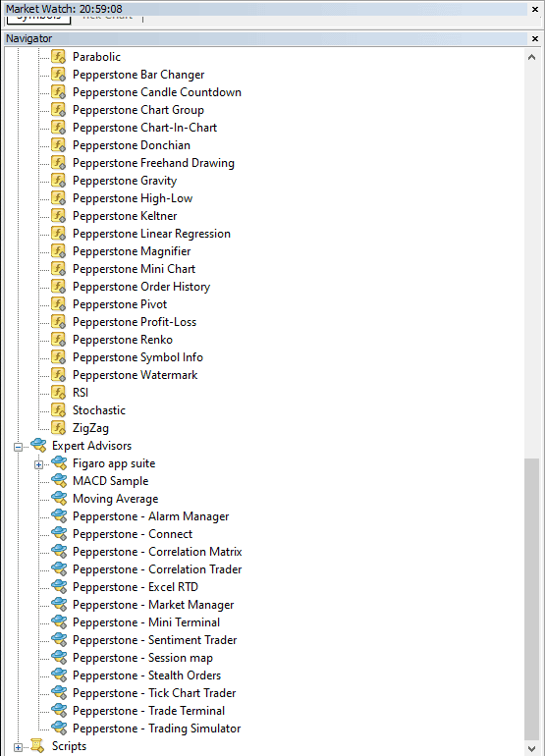The width and height of the screenshot is (545, 756).
Task: Select the MACD Sample expert advisor icon
Action: pyautogui.click(x=59, y=481)
